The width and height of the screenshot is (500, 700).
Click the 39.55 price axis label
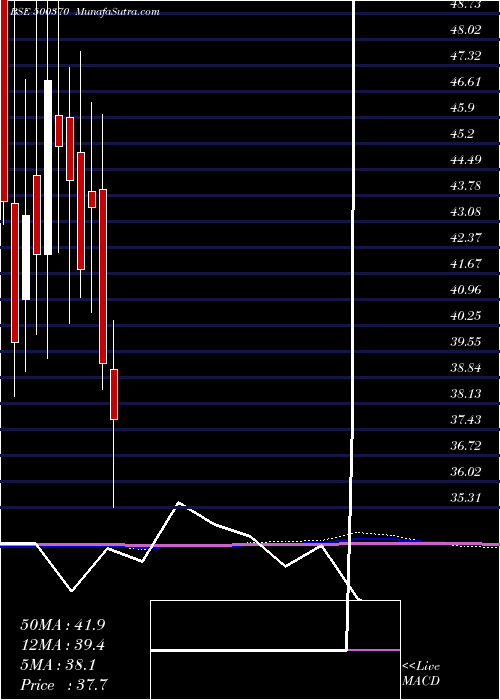(x=466, y=342)
